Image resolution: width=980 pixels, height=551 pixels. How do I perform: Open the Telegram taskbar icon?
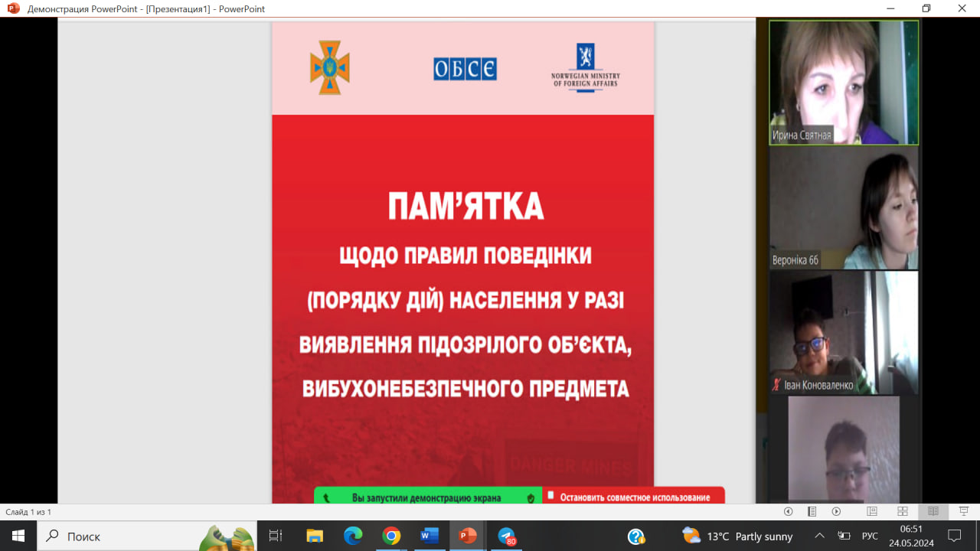(507, 536)
